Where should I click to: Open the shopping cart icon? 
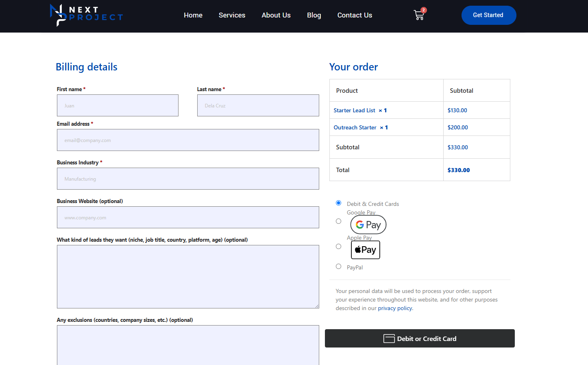click(x=419, y=15)
